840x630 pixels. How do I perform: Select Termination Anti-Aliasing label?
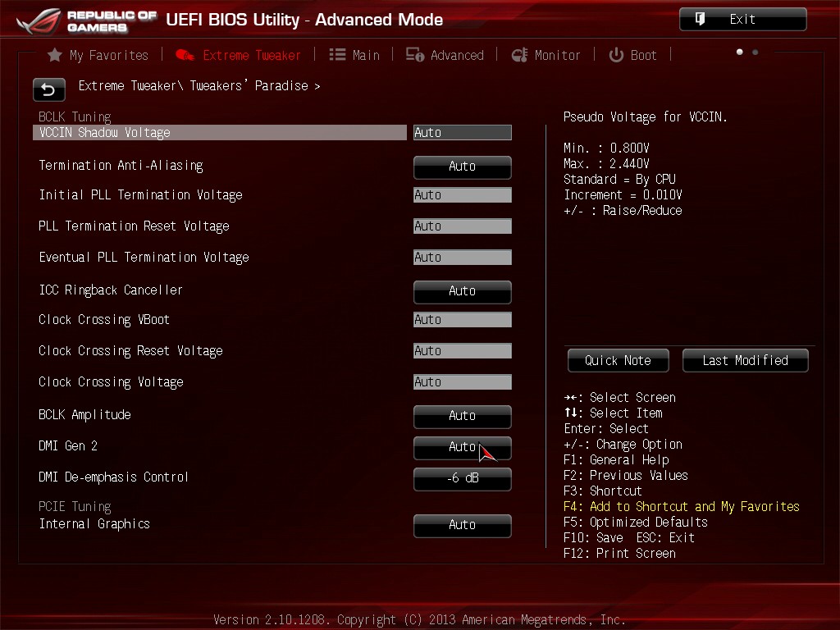click(x=121, y=166)
